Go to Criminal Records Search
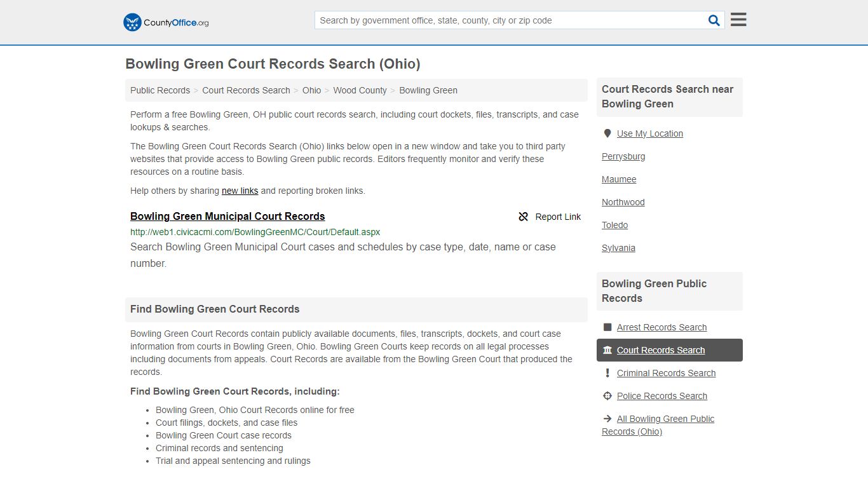The image size is (868, 488). click(x=666, y=373)
